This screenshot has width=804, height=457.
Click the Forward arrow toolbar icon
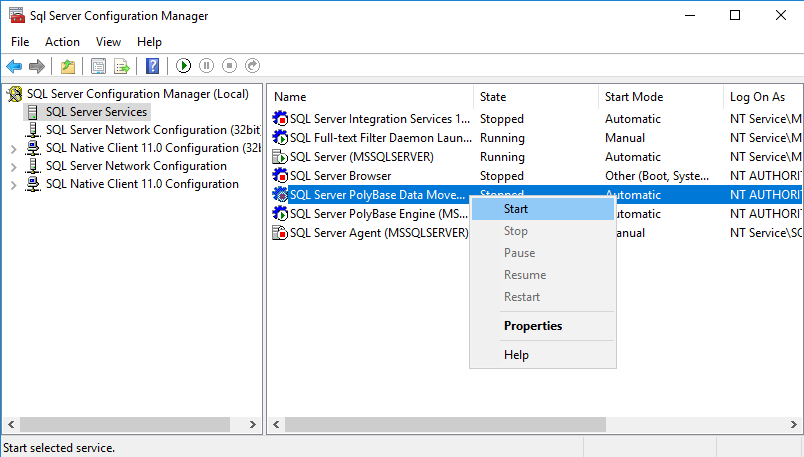[37, 66]
